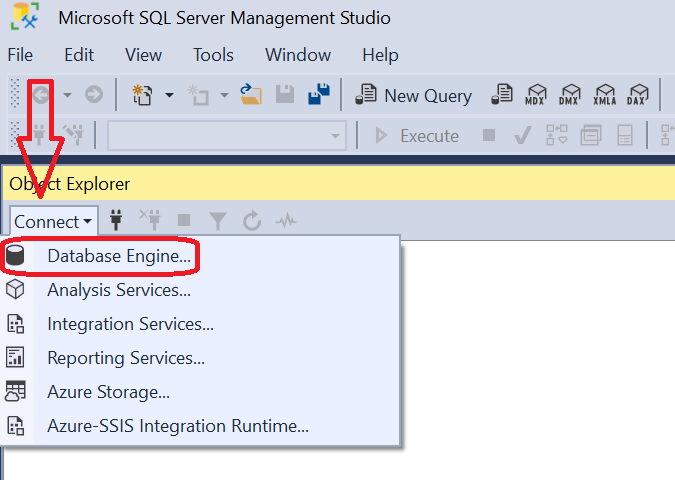The height and width of the screenshot is (480, 675).
Task: Click the New Project icon
Action: (142, 94)
